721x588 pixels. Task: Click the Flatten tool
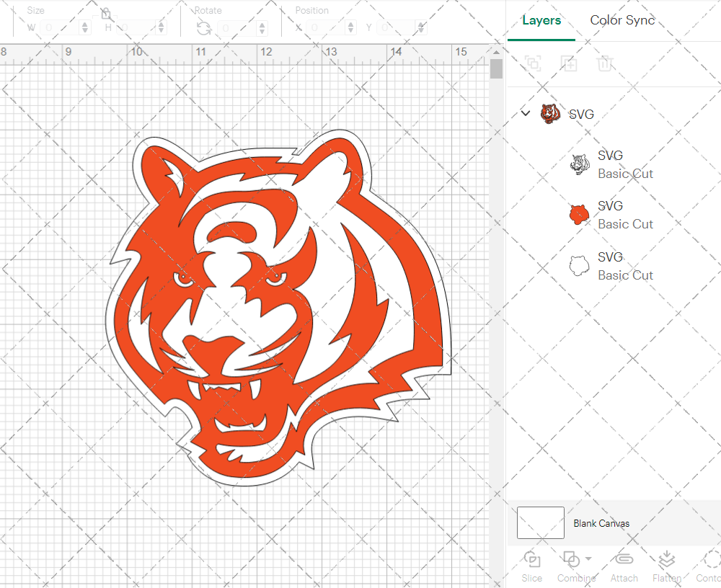pyautogui.click(x=667, y=567)
